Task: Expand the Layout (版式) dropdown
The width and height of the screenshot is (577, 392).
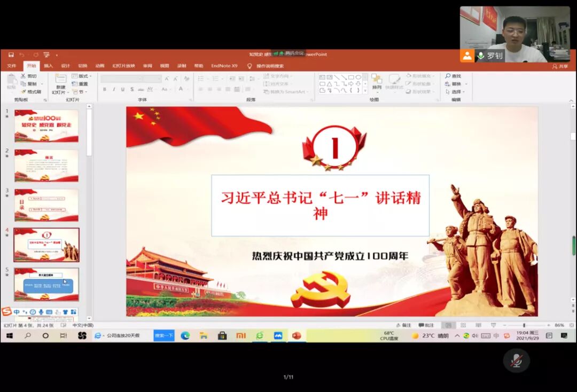Action: pos(82,76)
